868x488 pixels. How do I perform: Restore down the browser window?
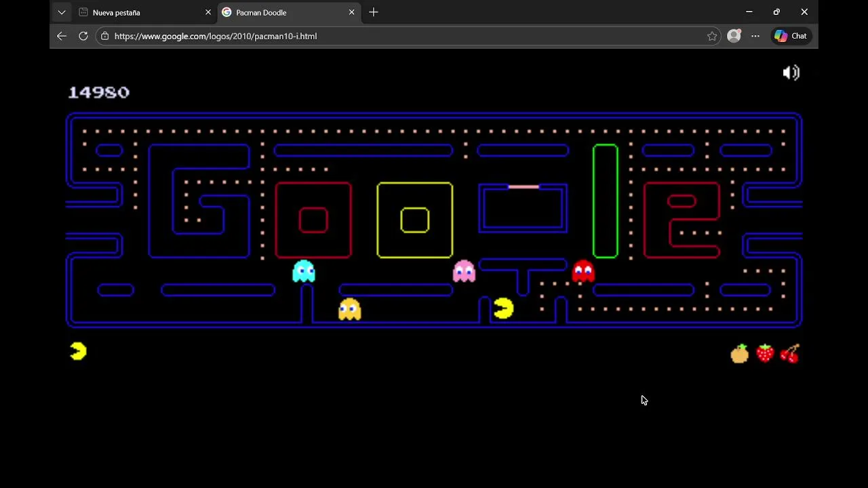pos(776,12)
